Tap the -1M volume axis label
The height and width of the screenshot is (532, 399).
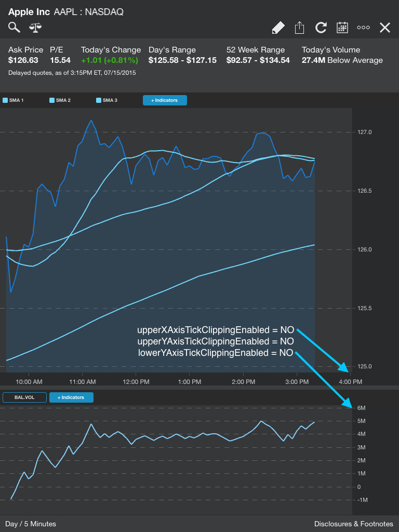[x=362, y=500]
